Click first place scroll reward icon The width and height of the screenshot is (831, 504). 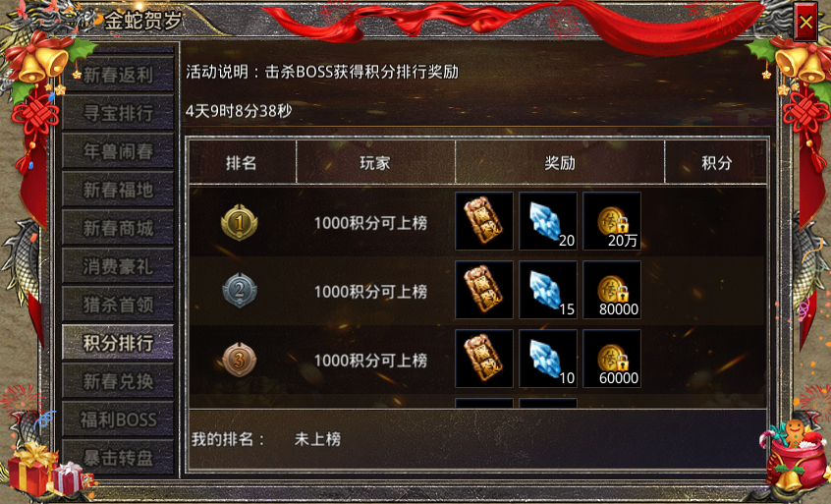(484, 221)
